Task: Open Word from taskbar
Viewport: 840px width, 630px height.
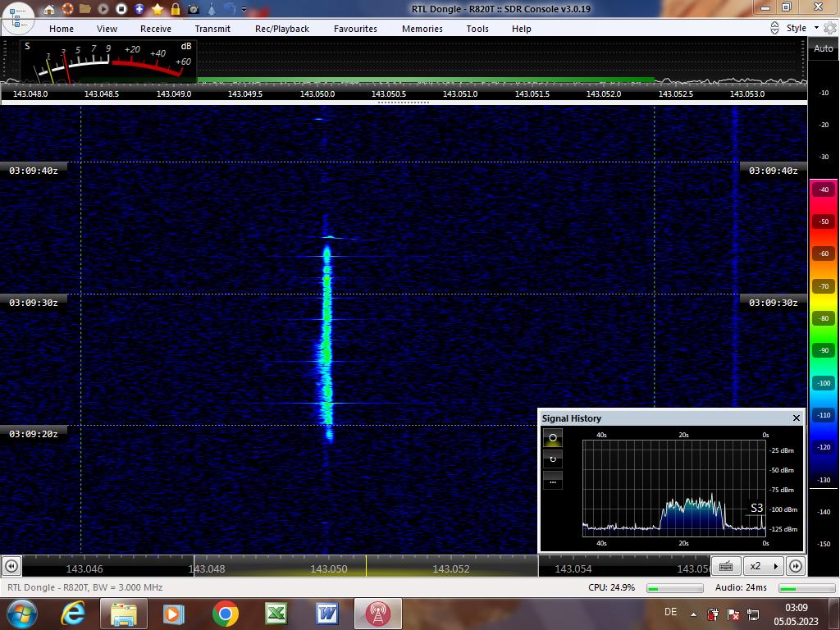Action: click(x=326, y=614)
